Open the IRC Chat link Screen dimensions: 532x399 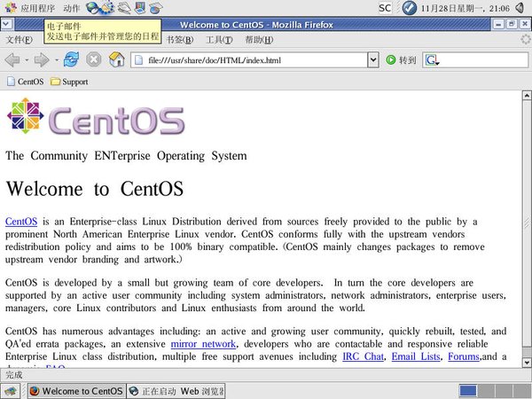pos(364,356)
